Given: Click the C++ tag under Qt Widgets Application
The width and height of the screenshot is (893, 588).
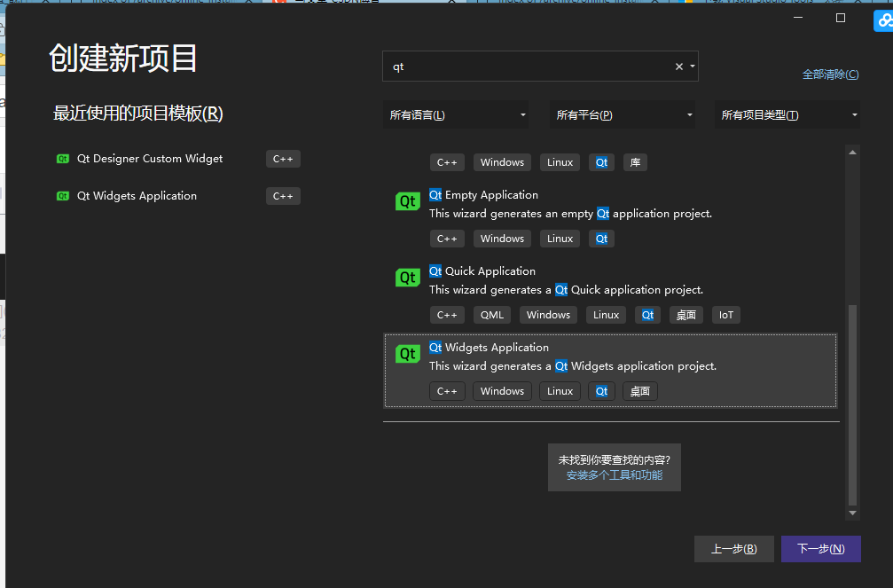Looking at the screenshot, I should 447,390.
